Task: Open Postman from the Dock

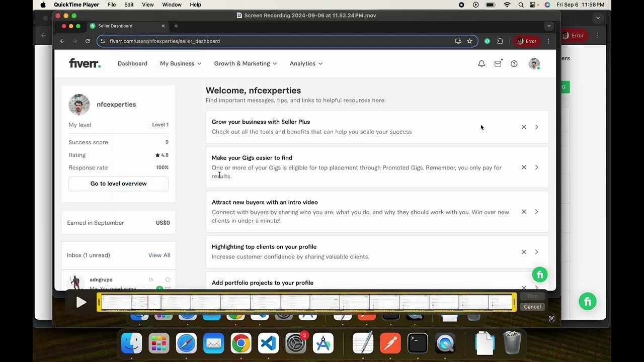Action: click(x=390, y=343)
